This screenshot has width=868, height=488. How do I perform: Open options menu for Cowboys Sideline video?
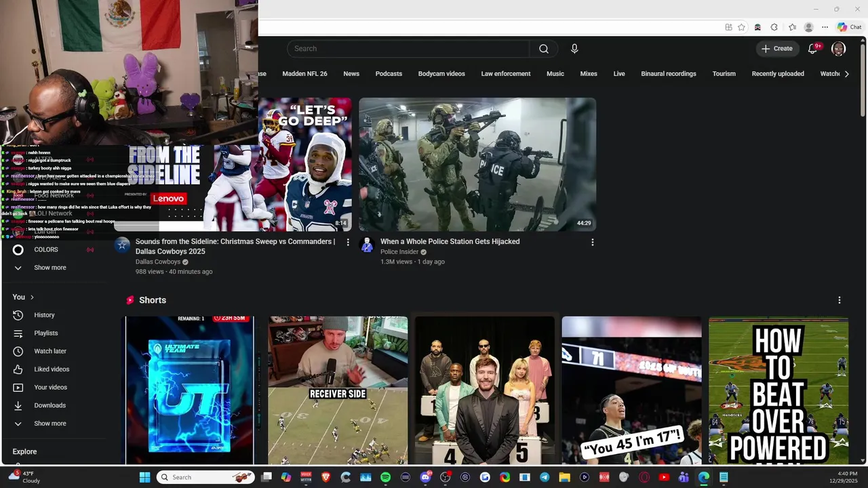(x=348, y=242)
